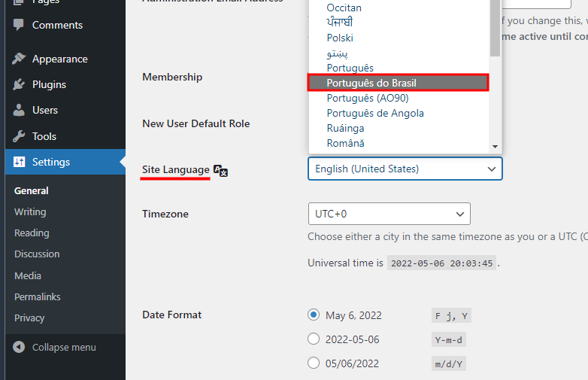Click the Universal time value 2022-05-06 20:03:45
Screen dimensions: 588x380
[441, 263]
